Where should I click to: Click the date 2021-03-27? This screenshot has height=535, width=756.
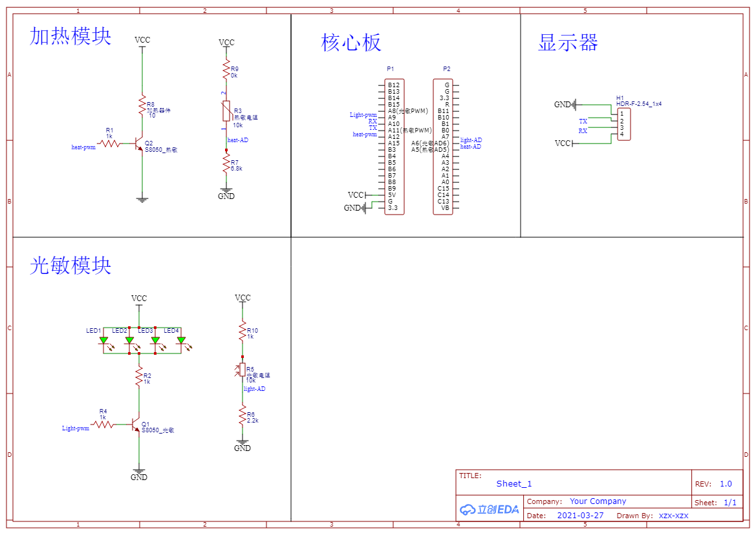tap(581, 516)
